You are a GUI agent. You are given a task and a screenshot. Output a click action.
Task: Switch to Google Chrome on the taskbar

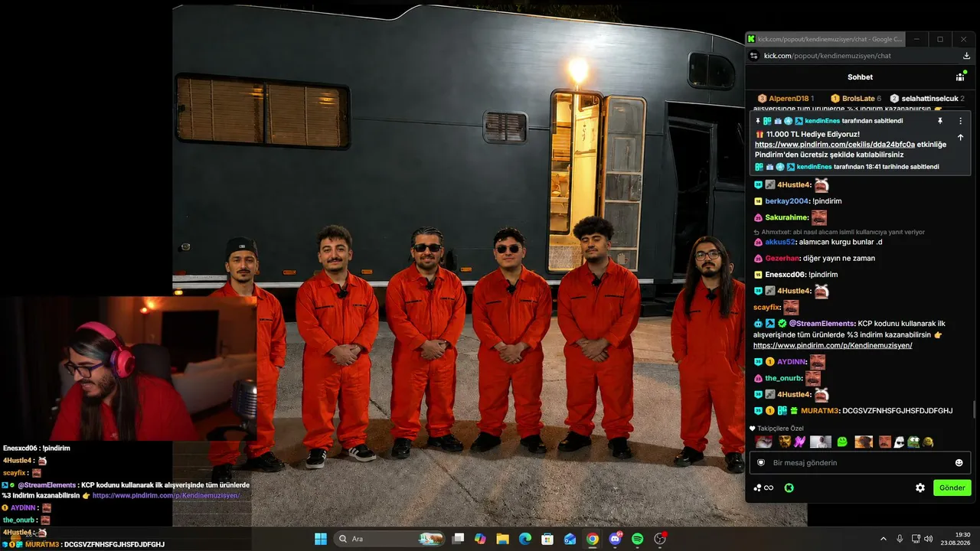point(593,539)
